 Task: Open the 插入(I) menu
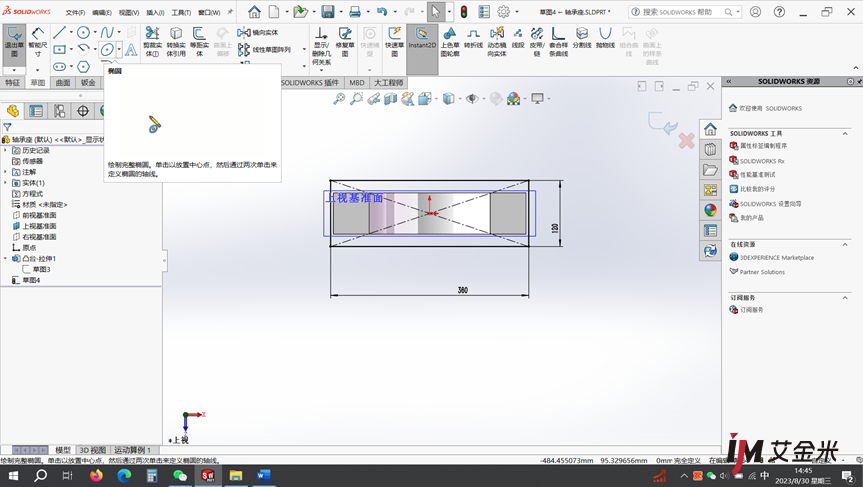[x=155, y=12]
